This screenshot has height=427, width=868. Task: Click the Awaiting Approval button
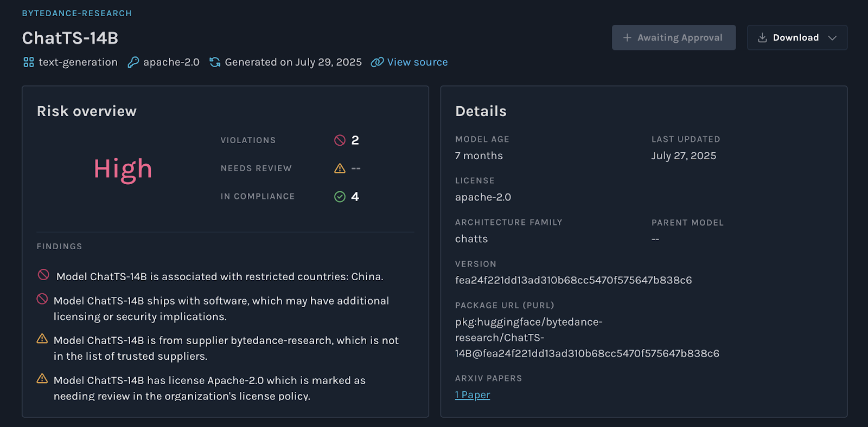click(674, 37)
